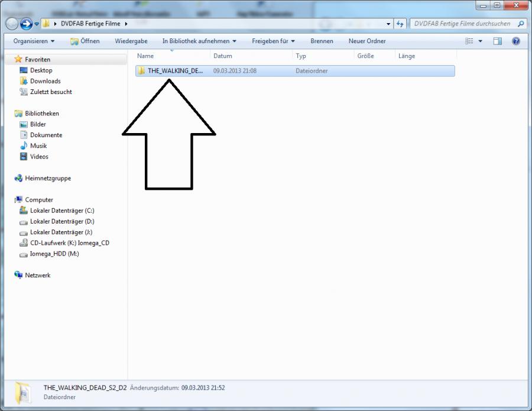532x411 pixels.
Task: Open the Bilder library
Action: [38, 124]
